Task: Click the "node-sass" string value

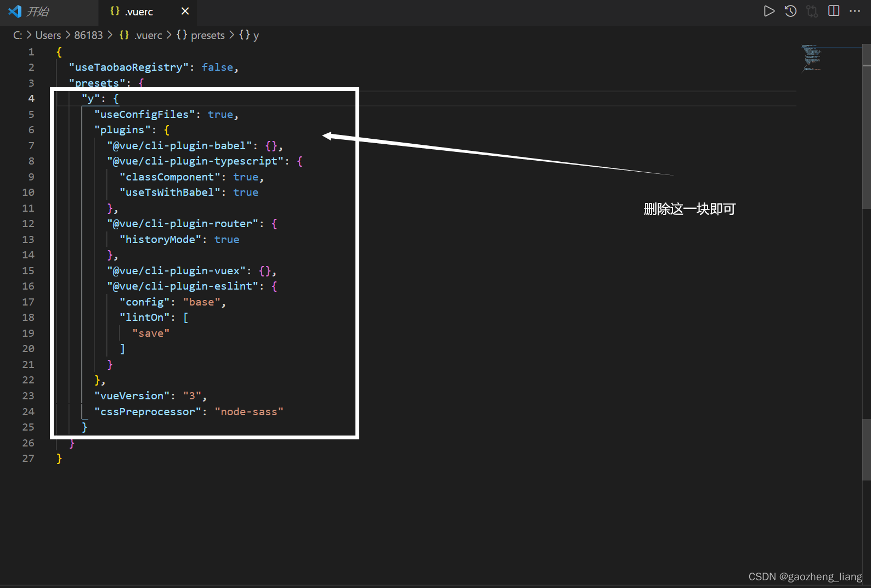Action: coord(249,412)
